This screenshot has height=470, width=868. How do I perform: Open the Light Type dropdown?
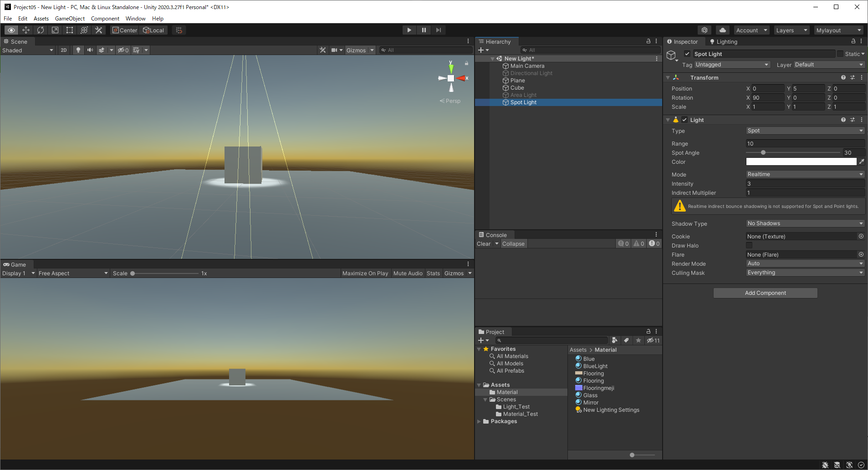pos(805,131)
